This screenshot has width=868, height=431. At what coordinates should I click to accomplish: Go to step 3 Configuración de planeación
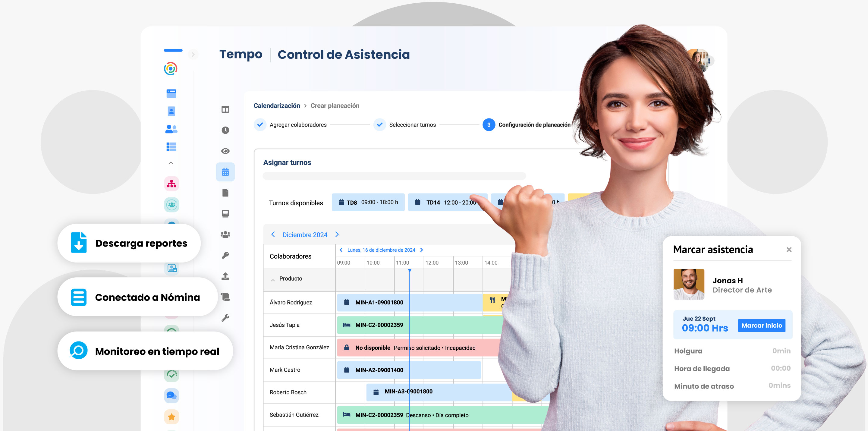[489, 124]
